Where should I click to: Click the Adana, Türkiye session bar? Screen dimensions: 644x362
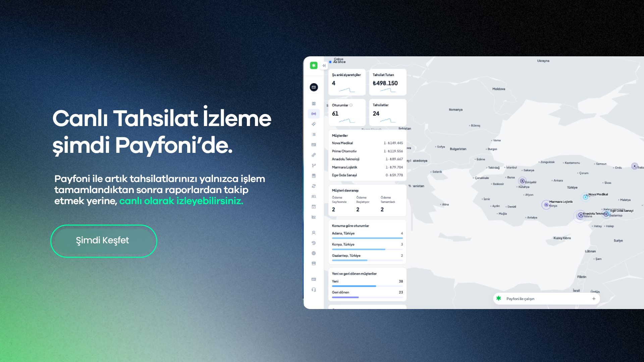click(x=367, y=238)
